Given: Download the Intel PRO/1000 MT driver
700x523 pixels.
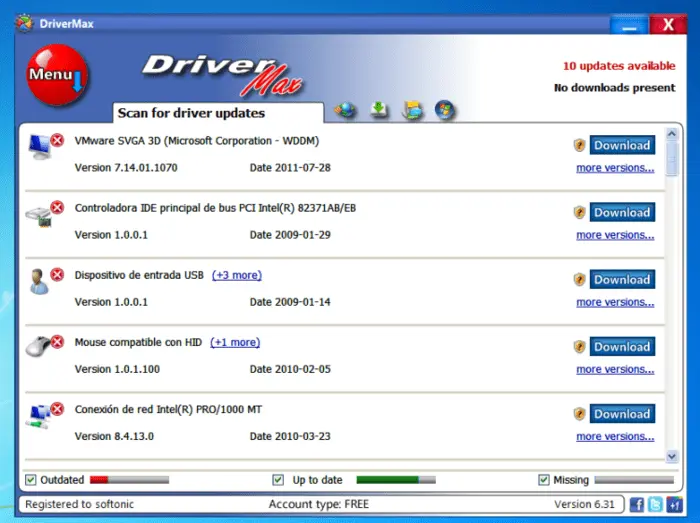Looking at the screenshot, I should click(x=622, y=414).
